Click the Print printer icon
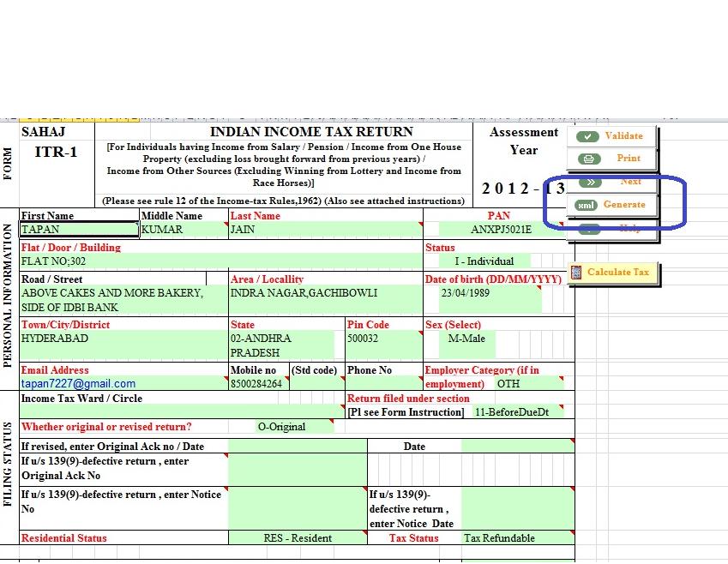 coord(588,159)
